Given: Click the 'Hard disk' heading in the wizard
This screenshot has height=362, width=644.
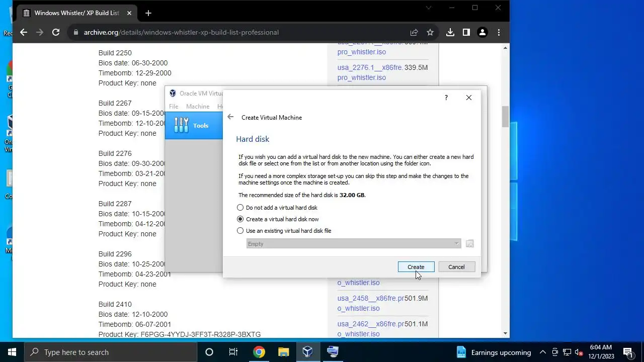Looking at the screenshot, I should (x=253, y=139).
